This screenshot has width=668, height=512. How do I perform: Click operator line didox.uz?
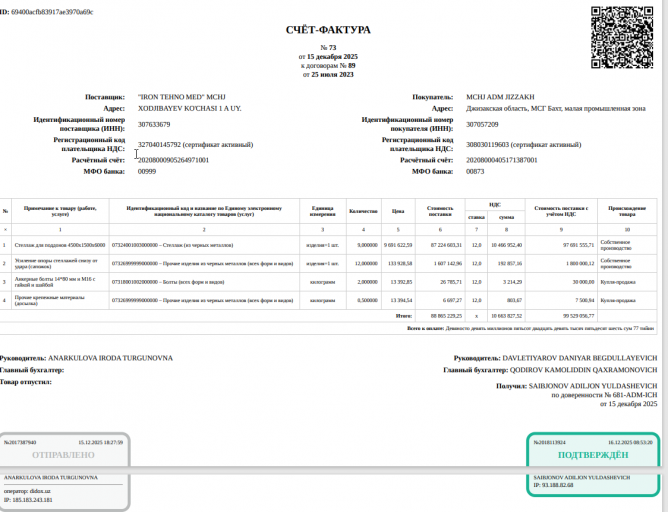coord(27,491)
